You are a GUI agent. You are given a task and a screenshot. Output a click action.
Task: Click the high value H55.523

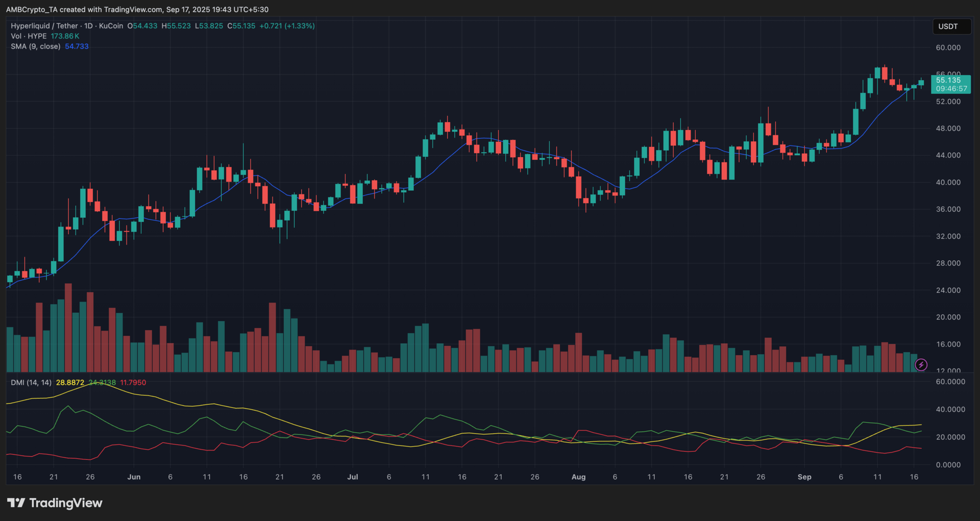pyautogui.click(x=176, y=26)
